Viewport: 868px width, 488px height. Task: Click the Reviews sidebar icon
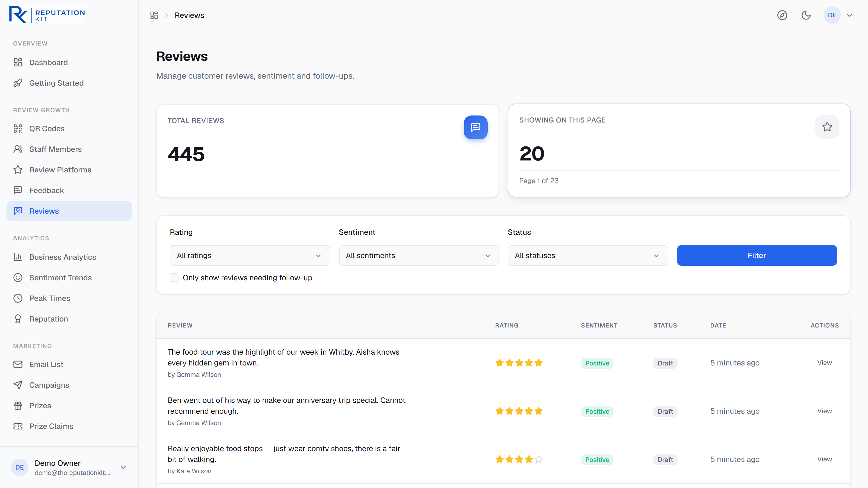coord(18,211)
